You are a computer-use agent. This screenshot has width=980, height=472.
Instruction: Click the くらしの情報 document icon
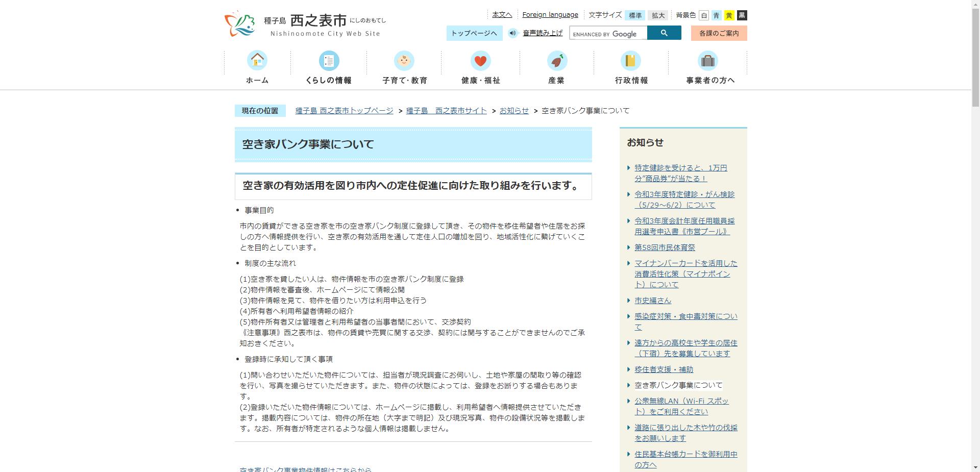pyautogui.click(x=329, y=60)
